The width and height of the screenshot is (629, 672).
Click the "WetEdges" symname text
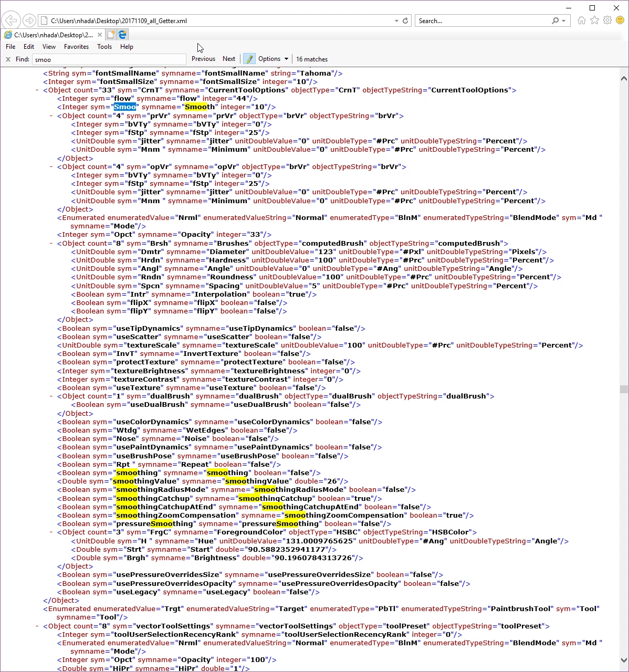(x=206, y=430)
